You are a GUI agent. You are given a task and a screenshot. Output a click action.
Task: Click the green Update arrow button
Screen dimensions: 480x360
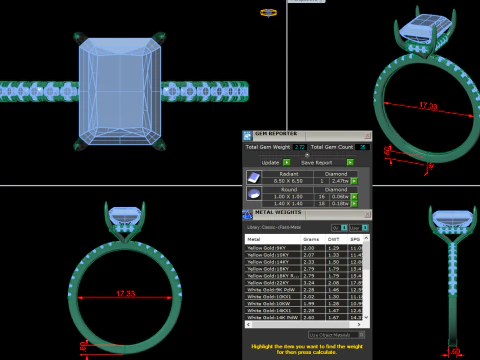tap(286, 162)
